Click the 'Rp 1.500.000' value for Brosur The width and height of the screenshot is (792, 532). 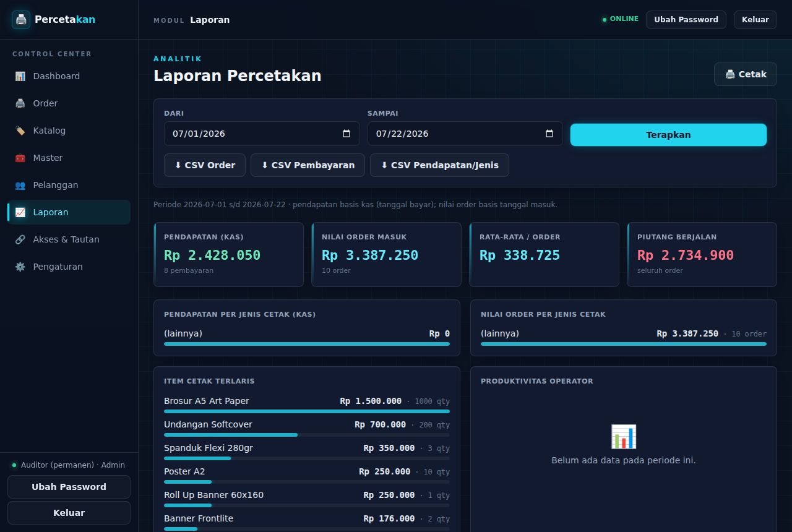click(371, 401)
